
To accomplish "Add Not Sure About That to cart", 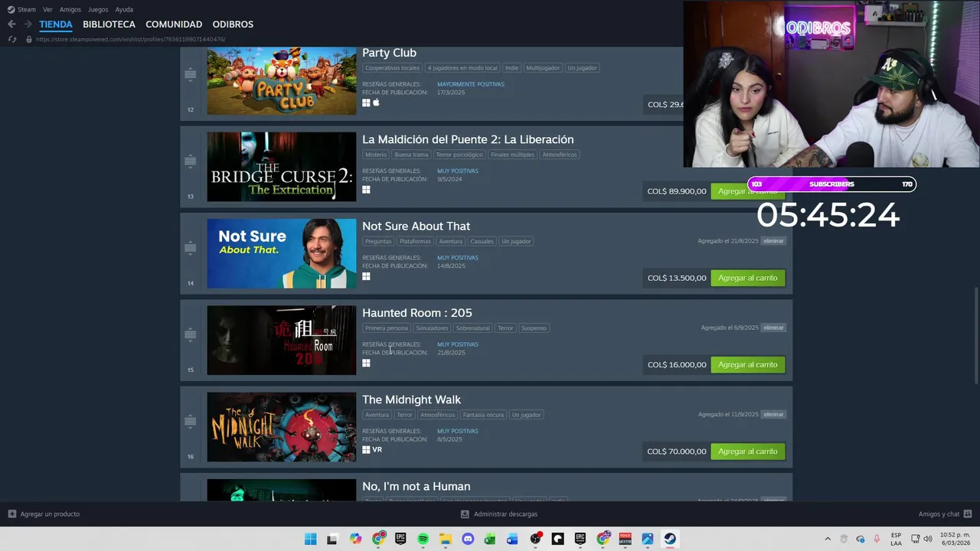I will [x=747, y=278].
